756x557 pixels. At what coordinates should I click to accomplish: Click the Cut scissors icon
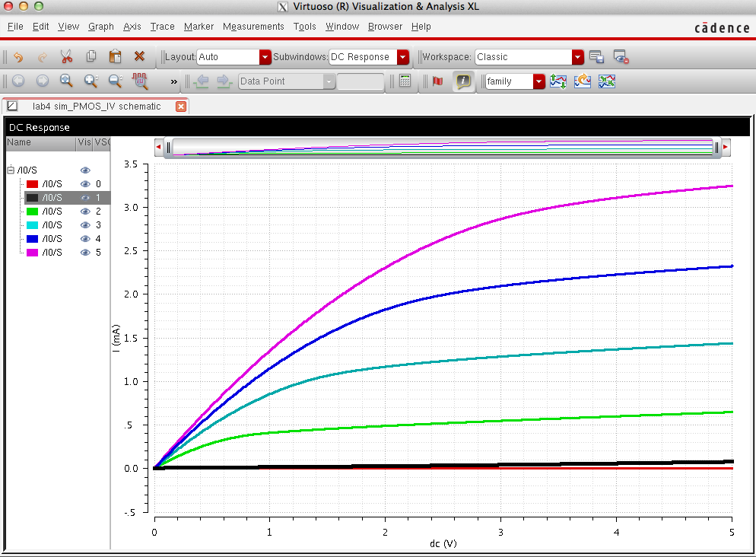(x=66, y=57)
